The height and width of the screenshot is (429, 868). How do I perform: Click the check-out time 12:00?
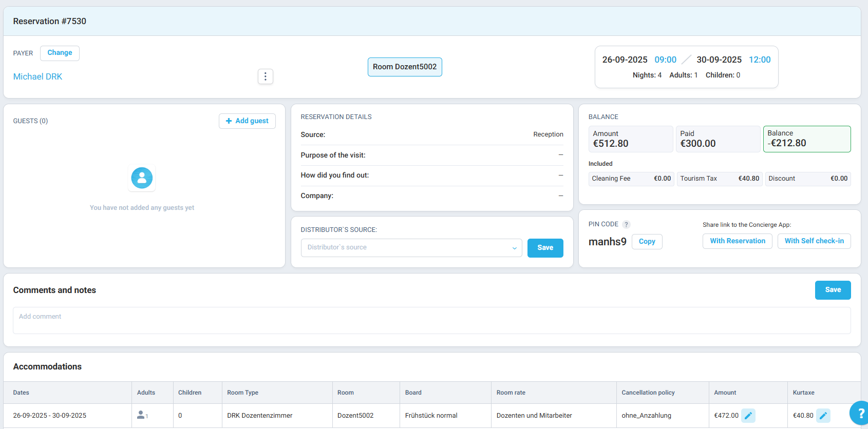(760, 60)
